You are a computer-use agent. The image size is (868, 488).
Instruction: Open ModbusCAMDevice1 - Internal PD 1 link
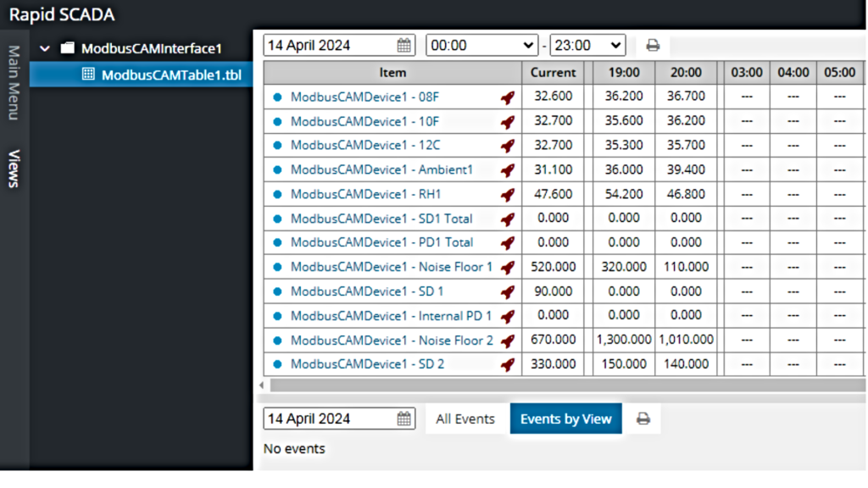391,316
